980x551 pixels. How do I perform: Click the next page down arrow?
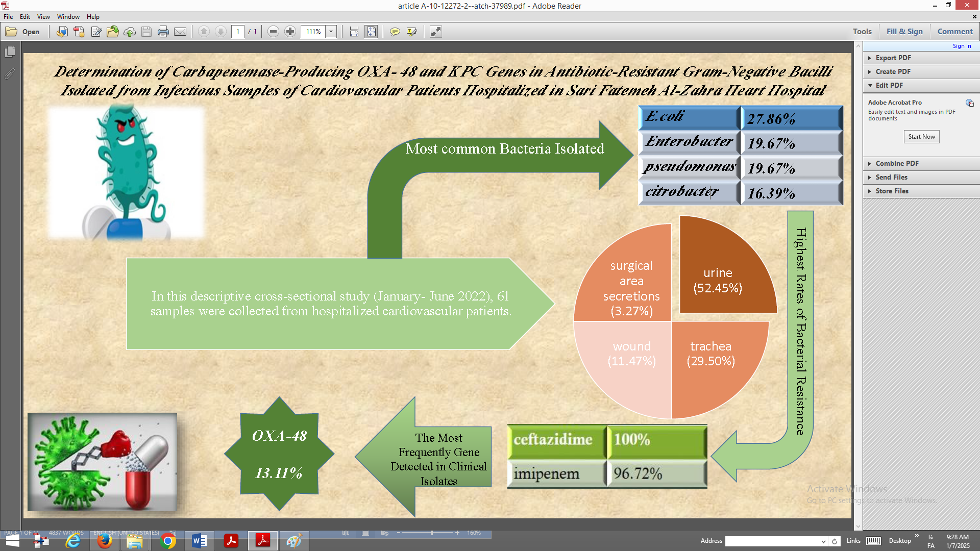tap(220, 32)
